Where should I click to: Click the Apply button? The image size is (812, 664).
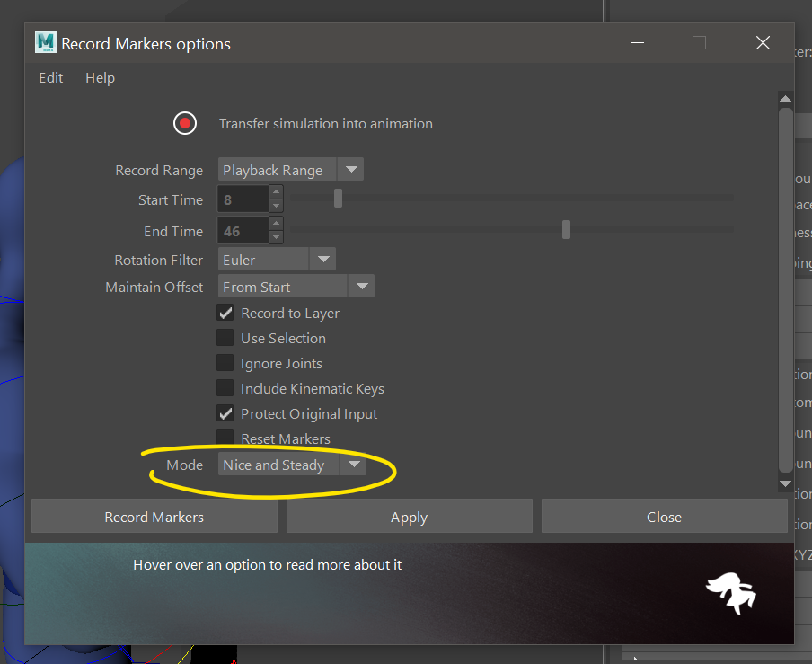(x=409, y=517)
